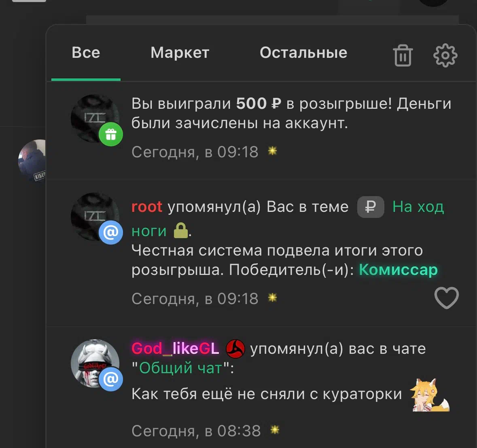Open the Общий чат link
477x448 pixels.
pyautogui.click(x=180, y=368)
